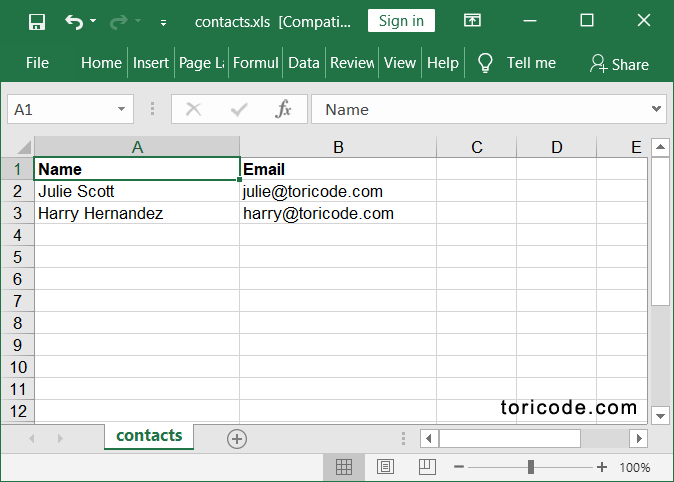Switch to the View ribbon tab
674x482 pixels.
[x=400, y=63]
